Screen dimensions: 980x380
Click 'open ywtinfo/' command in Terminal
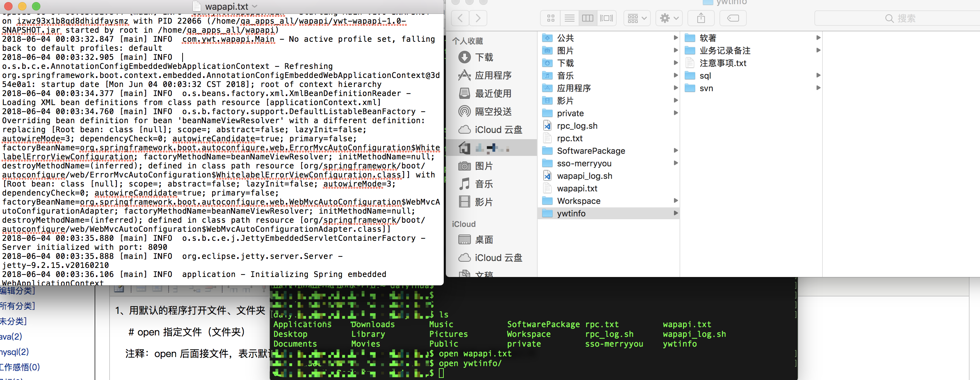(x=470, y=363)
